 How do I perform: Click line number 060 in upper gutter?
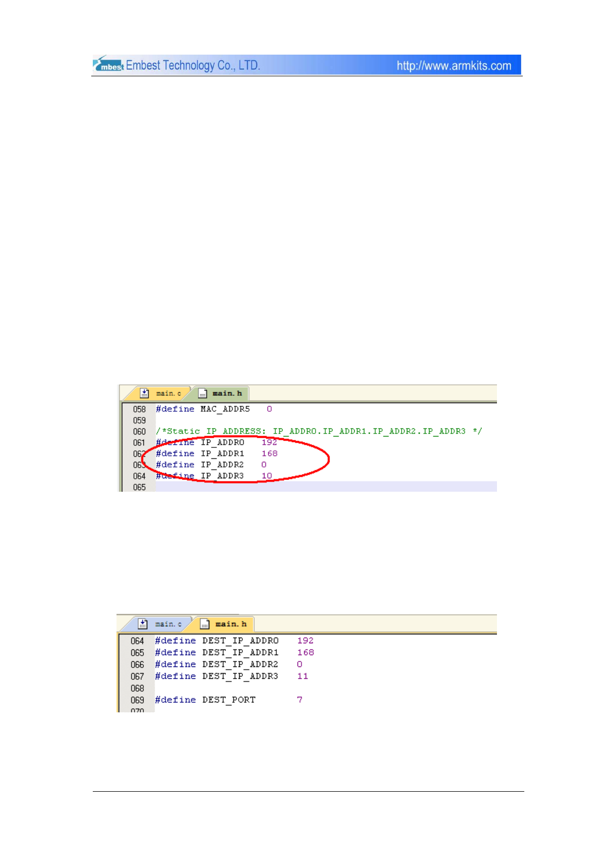click(139, 432)
